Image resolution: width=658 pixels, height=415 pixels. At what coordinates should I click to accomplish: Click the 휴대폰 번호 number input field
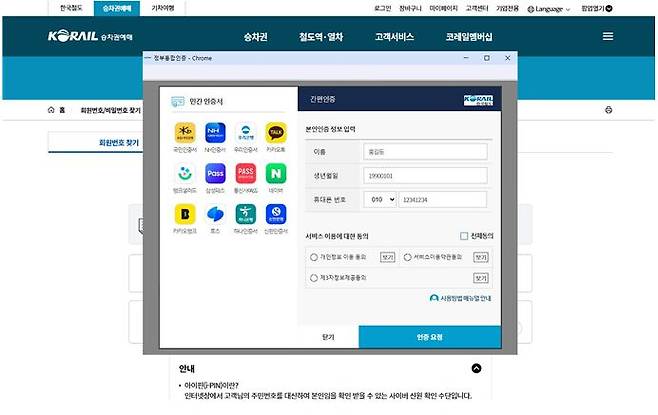pyautogui.click(x=443, y=200)
